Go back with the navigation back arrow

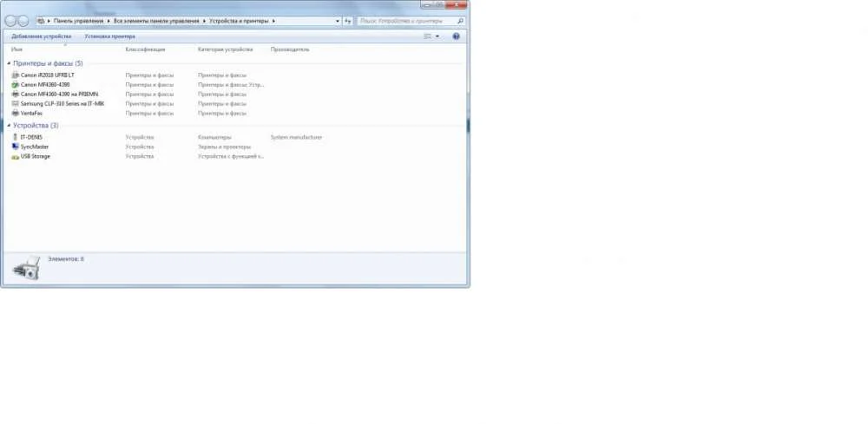(11, 21)
